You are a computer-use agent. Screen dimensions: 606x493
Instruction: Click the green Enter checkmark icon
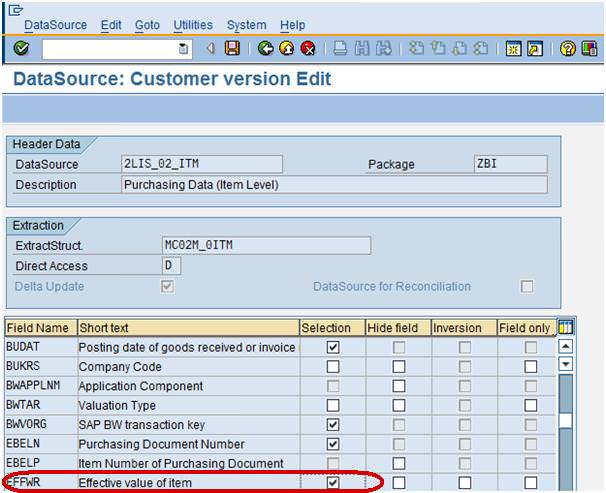pos(21,49)
